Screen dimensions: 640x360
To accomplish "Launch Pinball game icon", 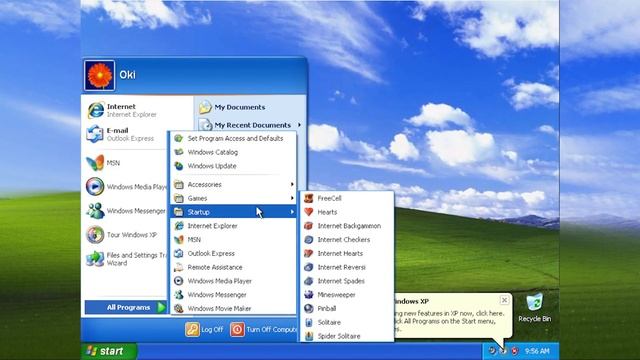I will [309, 309].
